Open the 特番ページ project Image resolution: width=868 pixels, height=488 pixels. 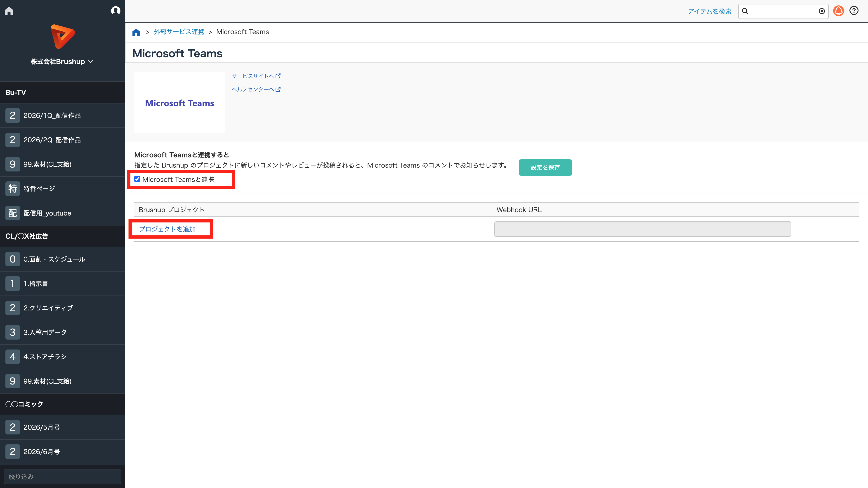(x=62, y=189)
